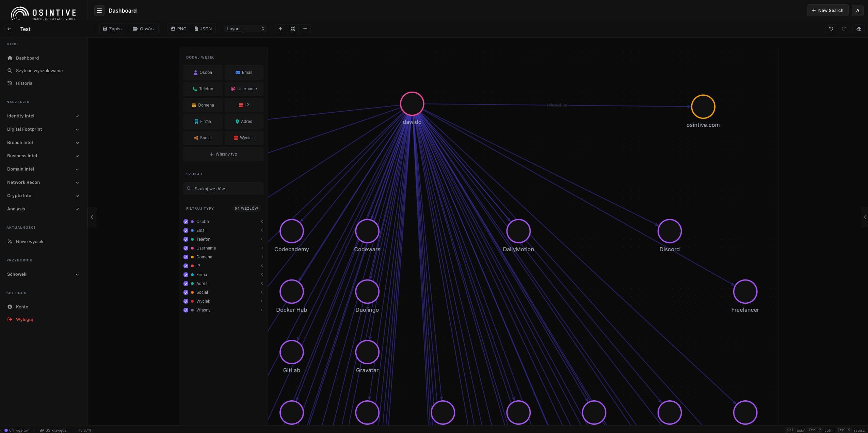The image size is (868, 433).
Task: Expand Identity Intel section
Action: pyautogui.click(x=43, y=116)
